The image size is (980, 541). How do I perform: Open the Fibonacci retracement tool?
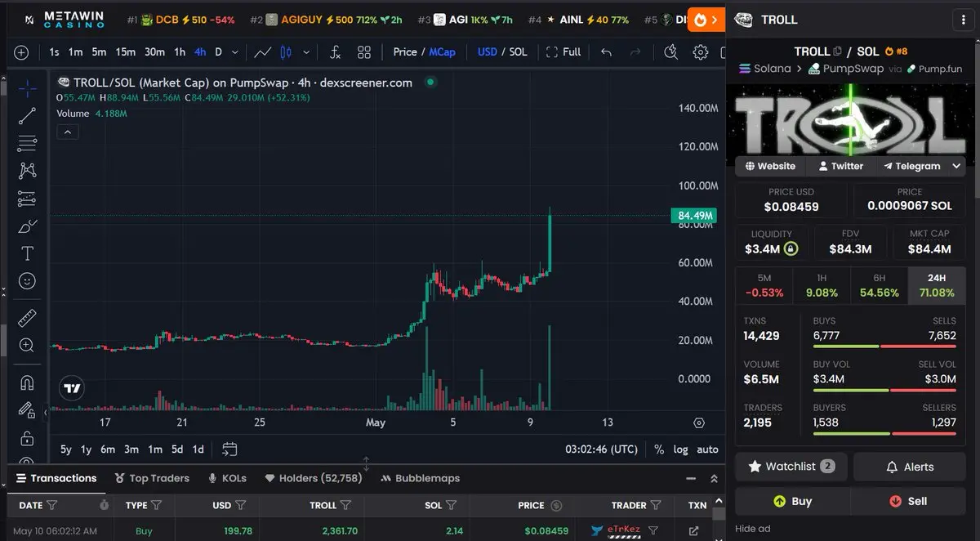point(27,143)
